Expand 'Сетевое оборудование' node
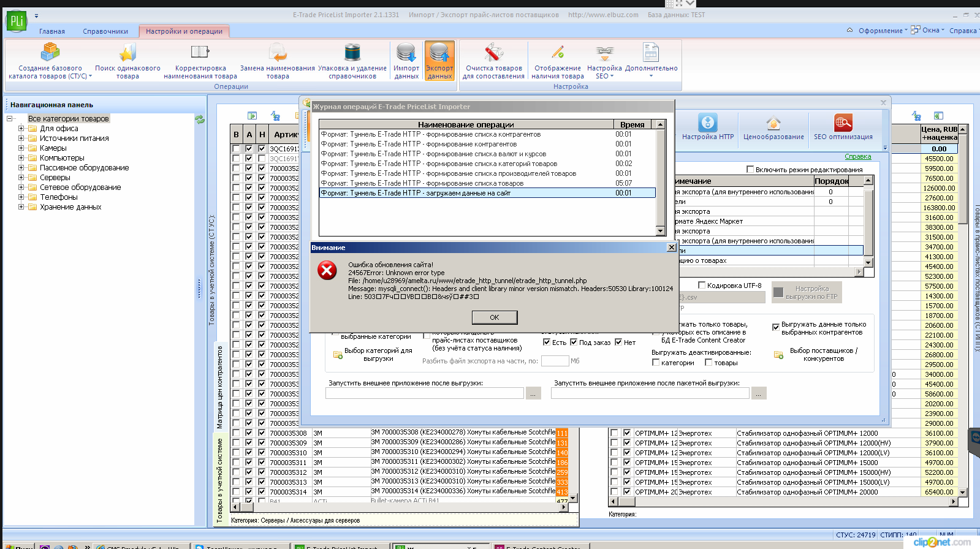This screenshot has height=549, width=980. pos(21,187)
